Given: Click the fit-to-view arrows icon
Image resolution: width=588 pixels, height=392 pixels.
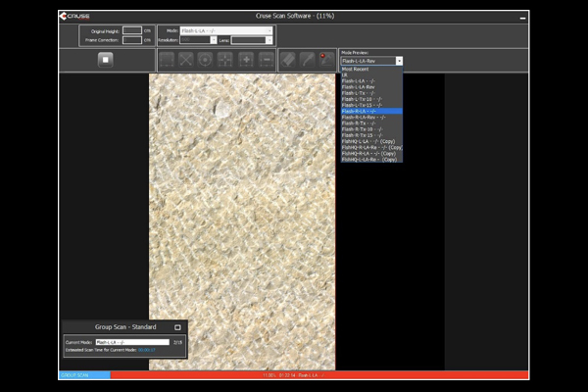Looking at the screenshot, I should [225, 60].
